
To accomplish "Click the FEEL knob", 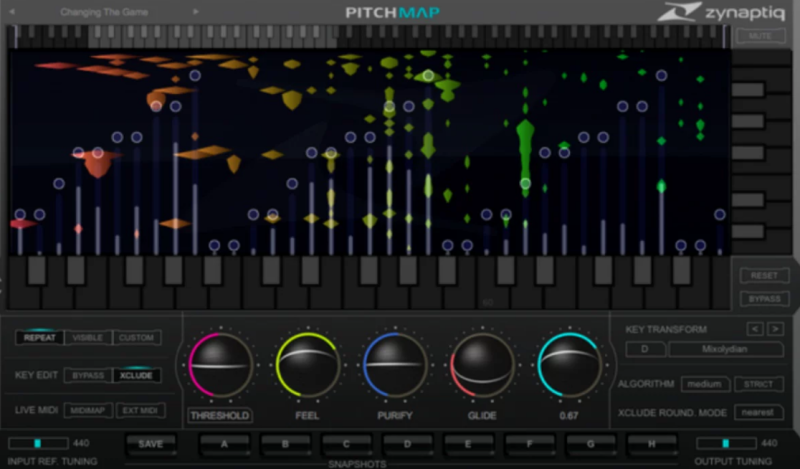I will point(307,365).
